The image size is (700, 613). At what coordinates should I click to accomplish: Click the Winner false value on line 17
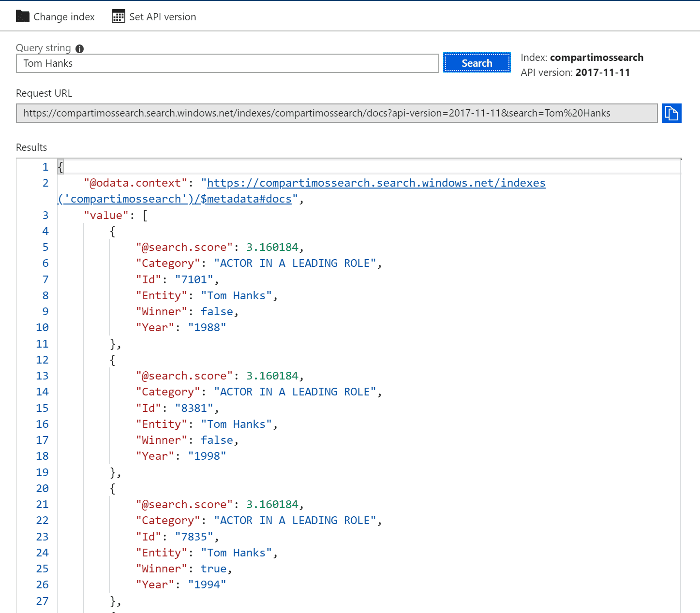pyautogui.click(x=217, y=440)
